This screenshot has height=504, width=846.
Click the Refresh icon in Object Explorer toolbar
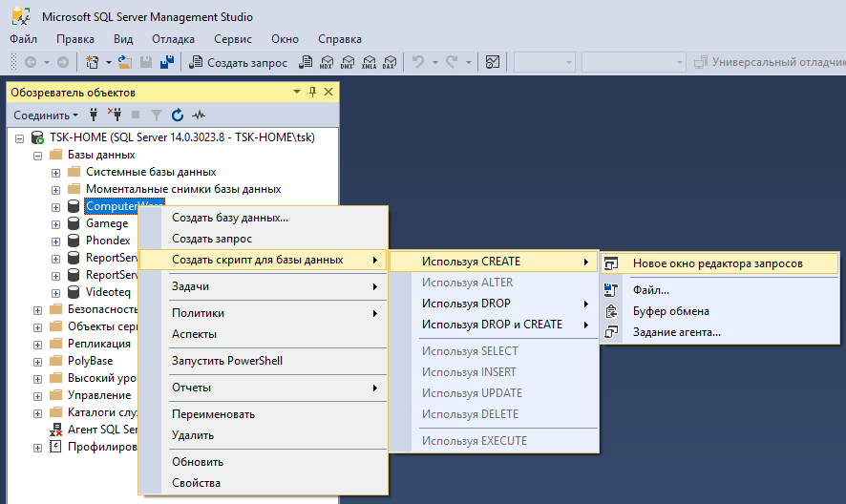pos(178,115)
